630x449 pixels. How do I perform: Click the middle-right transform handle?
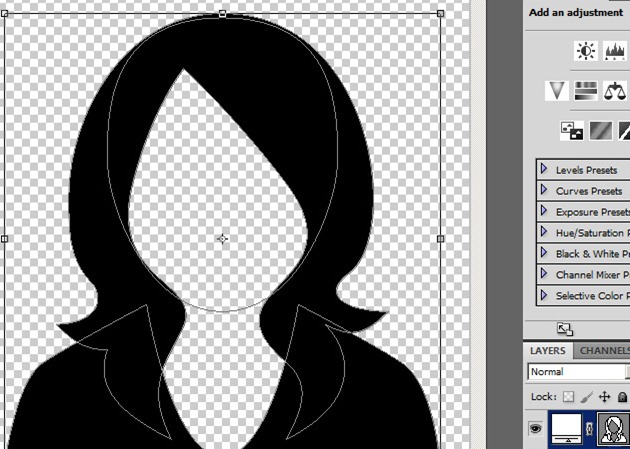pyautogui.click(x=440, y=239)
